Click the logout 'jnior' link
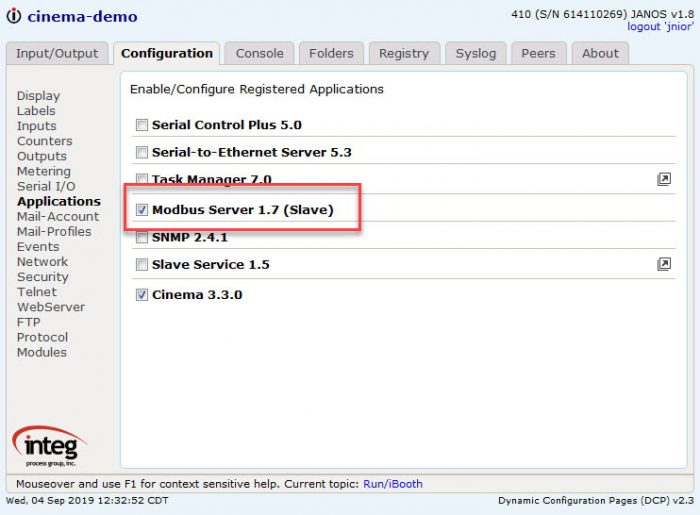The width and height of the screenshot is (700, 515). click(660, 27)
